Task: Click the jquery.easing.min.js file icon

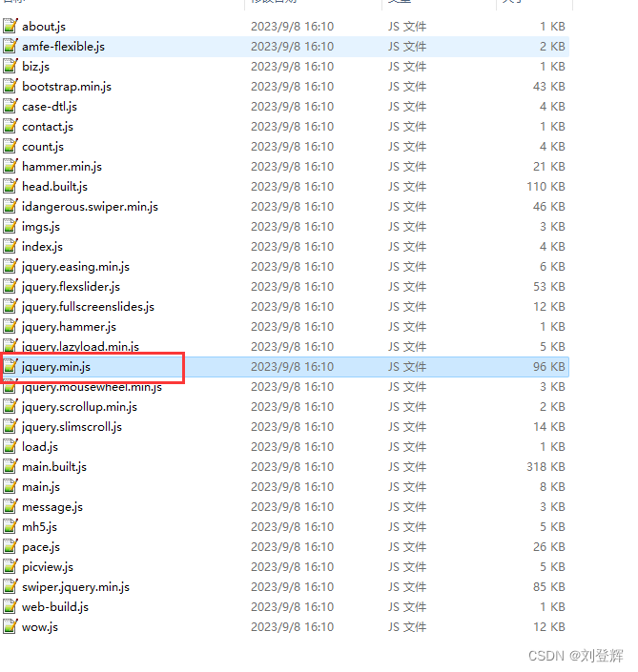Action: coord(10,267)
